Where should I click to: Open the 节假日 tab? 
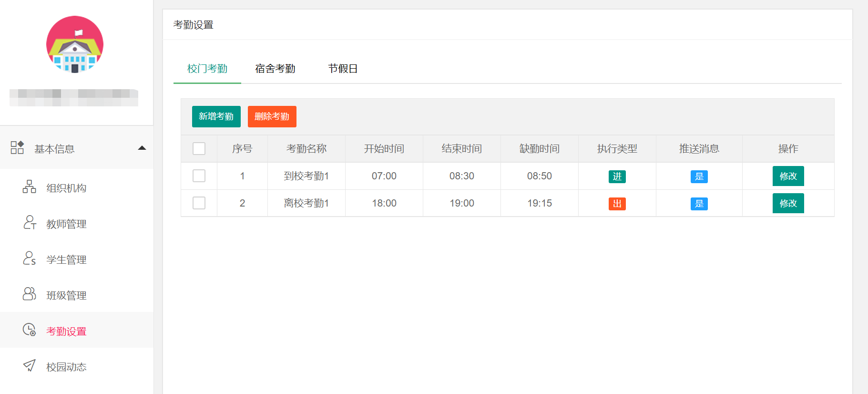click(343, 69)
